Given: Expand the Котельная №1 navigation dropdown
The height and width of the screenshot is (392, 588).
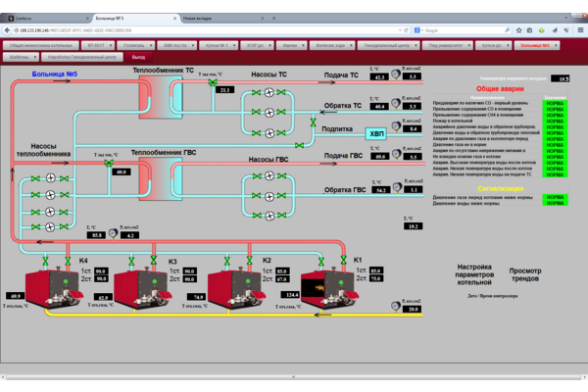Looking at the screenshot, I should point(219,45).
